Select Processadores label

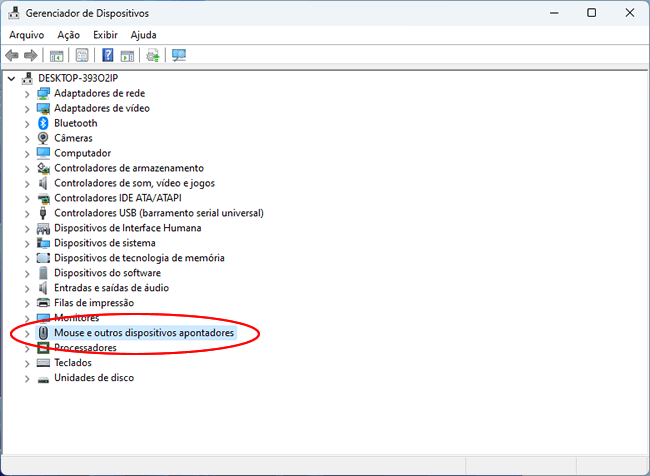point(85,347)
